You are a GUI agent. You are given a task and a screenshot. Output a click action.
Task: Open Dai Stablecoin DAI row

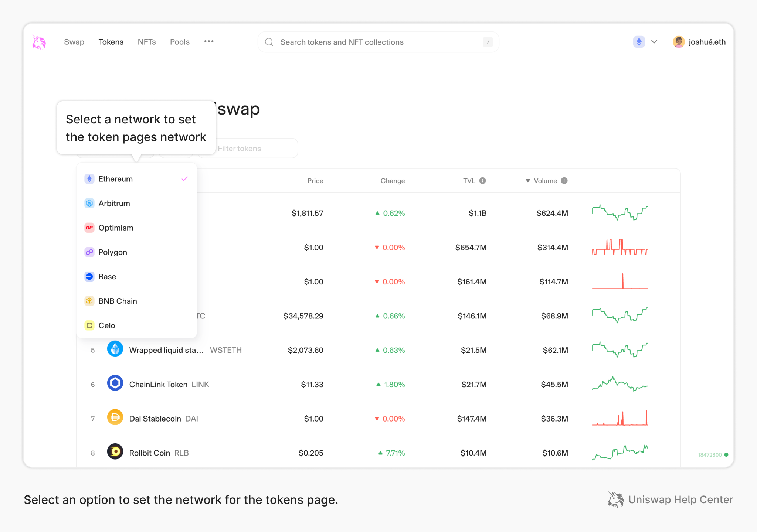[378, 419]
